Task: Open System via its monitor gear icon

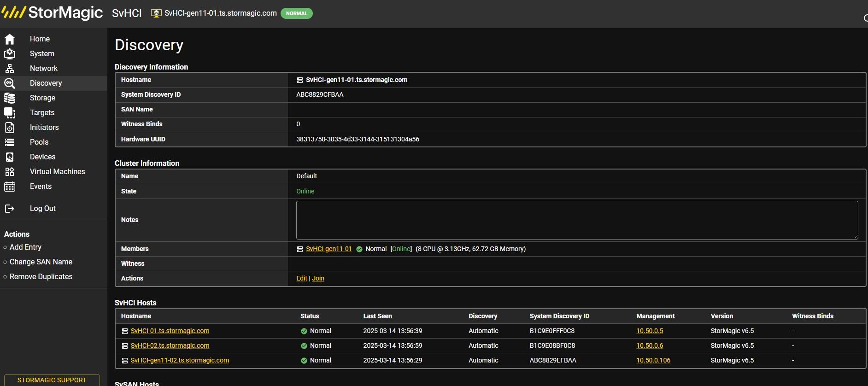Action: [10, 54]
